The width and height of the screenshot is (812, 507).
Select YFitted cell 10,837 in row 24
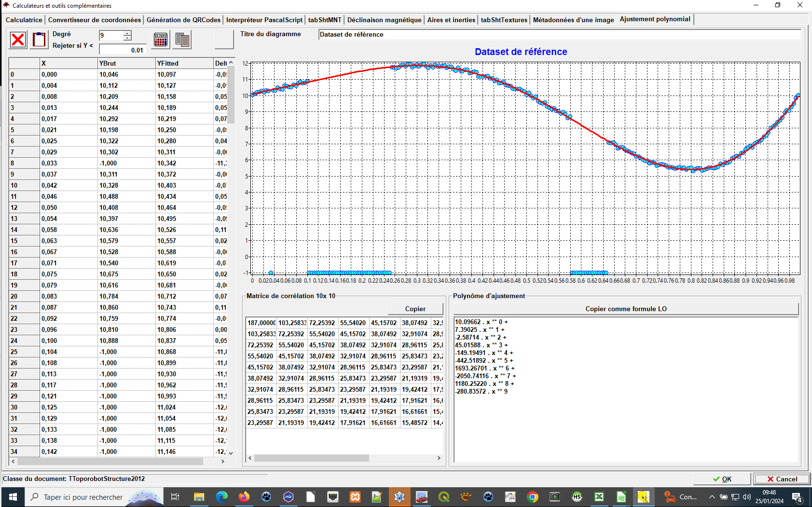(x=184, y=341)
